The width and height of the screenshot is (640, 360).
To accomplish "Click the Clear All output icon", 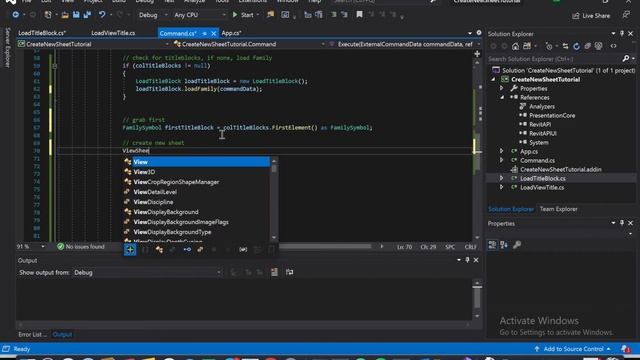I will coord(274,272).
